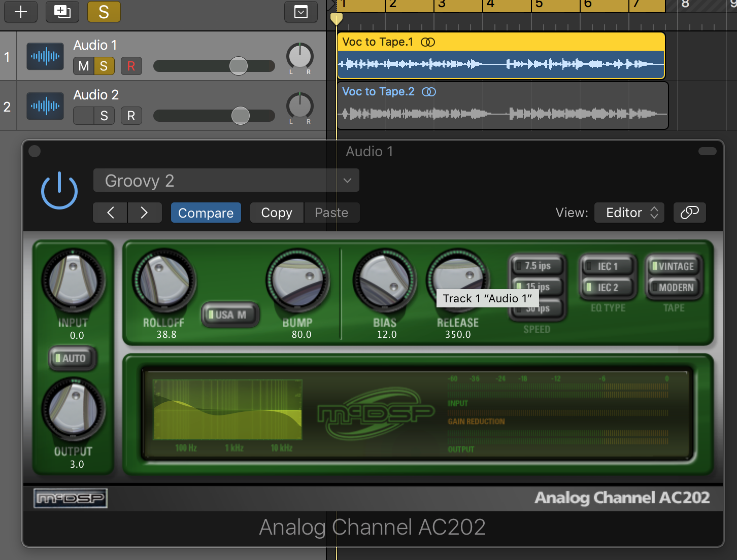This screenshot has height=560, width=737.
Task: Click the loop icon on Voc to Tape.2
Action: 429,92
